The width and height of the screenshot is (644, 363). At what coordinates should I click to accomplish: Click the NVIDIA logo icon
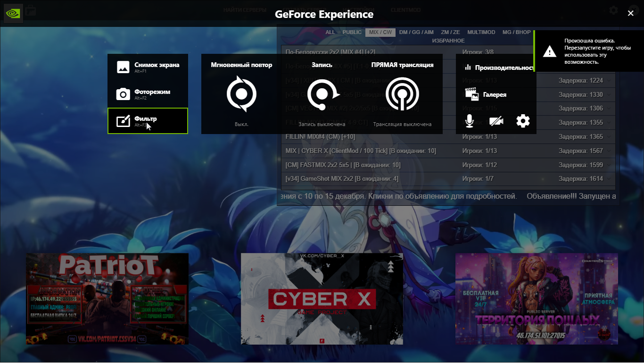tap(13, 13)
